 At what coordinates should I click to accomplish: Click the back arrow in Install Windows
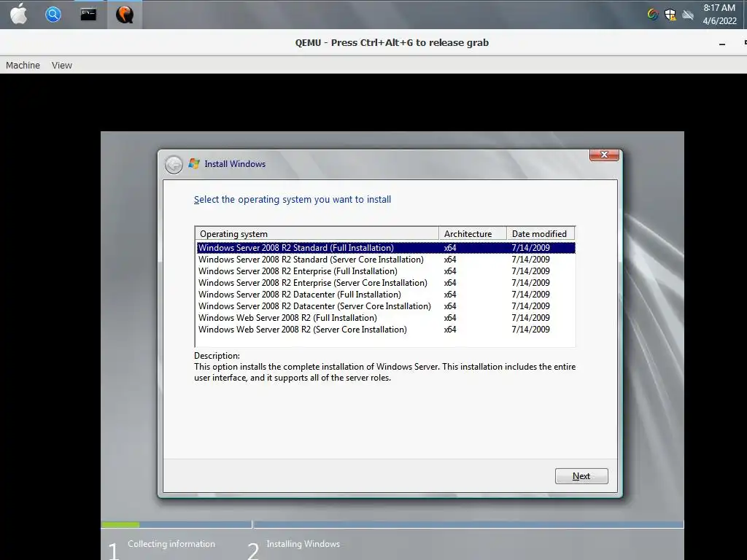pos(174,165)
